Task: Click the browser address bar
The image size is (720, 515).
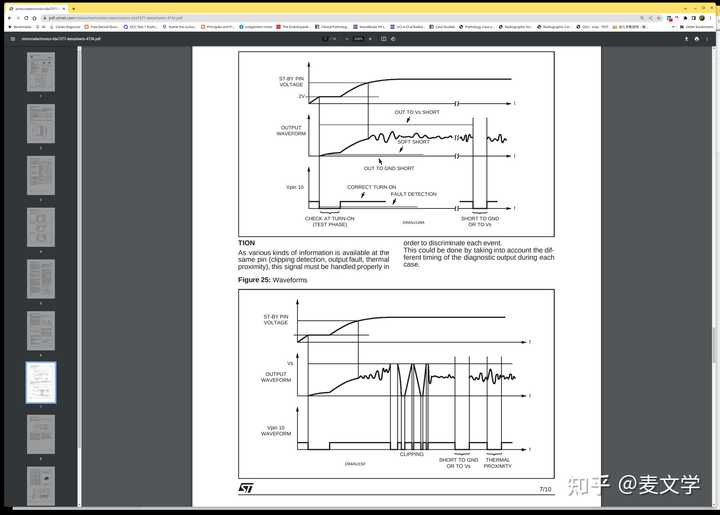Action: pyautogui.click(x=342, y=18)
